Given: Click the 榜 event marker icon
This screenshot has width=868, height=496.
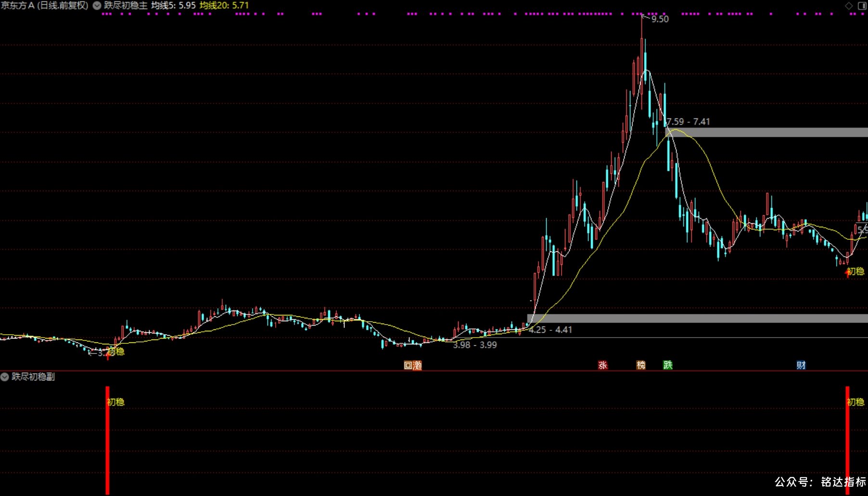Looking at the screenshot, I should pyautogui.click(x=641, y=365).
